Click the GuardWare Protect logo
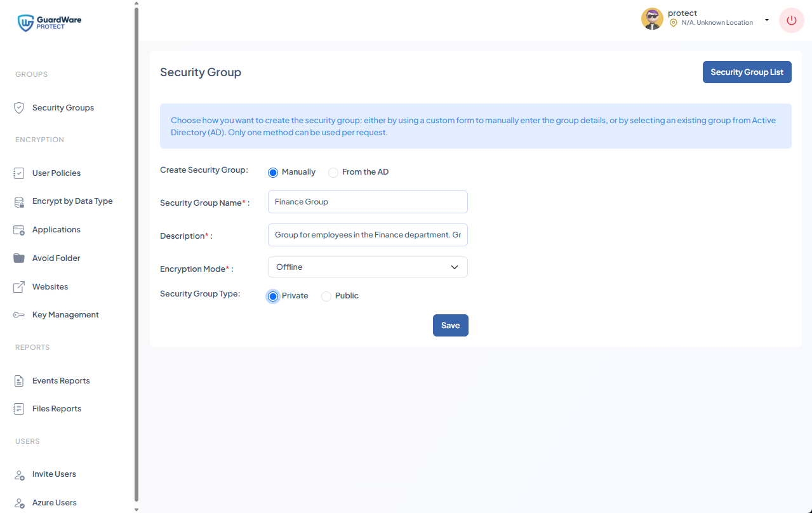The width and height of the screenshot is (812, 513). (49, 22)
